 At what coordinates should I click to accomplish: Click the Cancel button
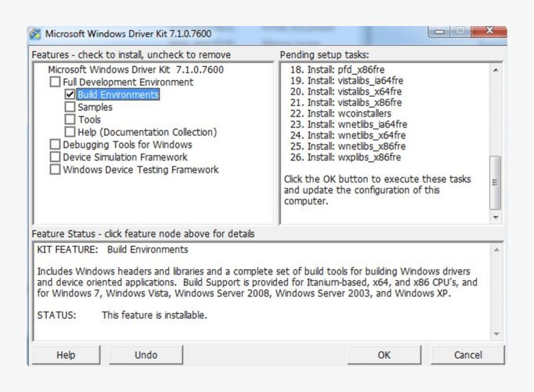click(468, 355)
